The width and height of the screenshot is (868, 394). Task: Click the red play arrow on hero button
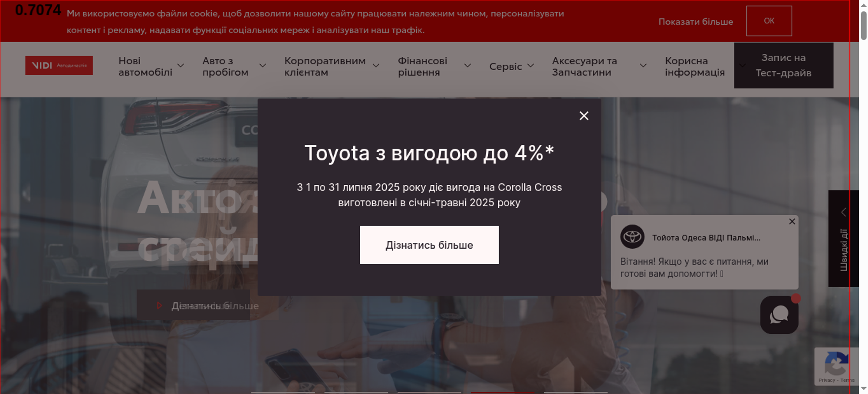159,306
